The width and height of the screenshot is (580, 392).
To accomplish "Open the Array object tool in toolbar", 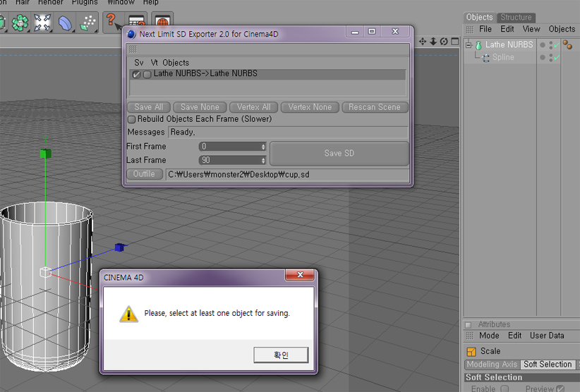I will pos(20,23).
